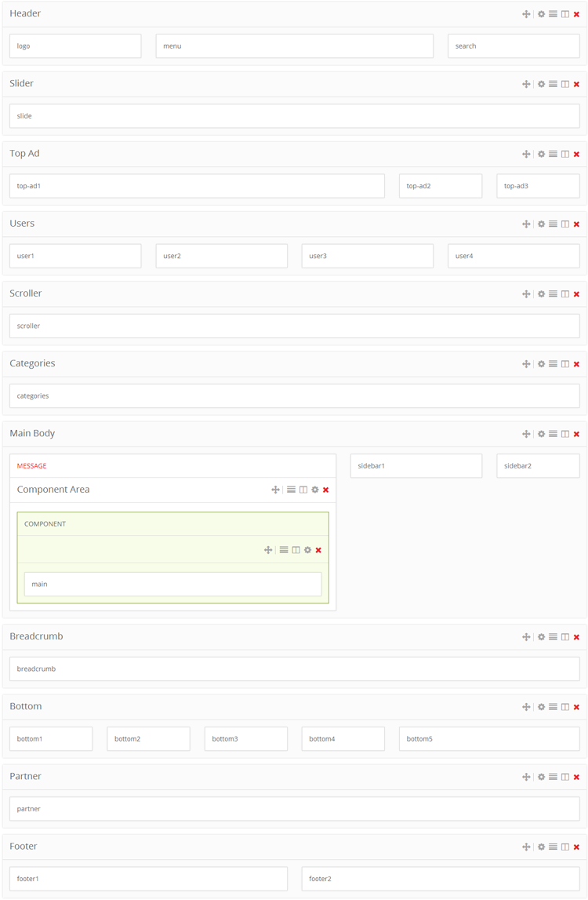Click the move handle on Slider row
Viewport: 588px width, 900px height.
click(526, 84)
